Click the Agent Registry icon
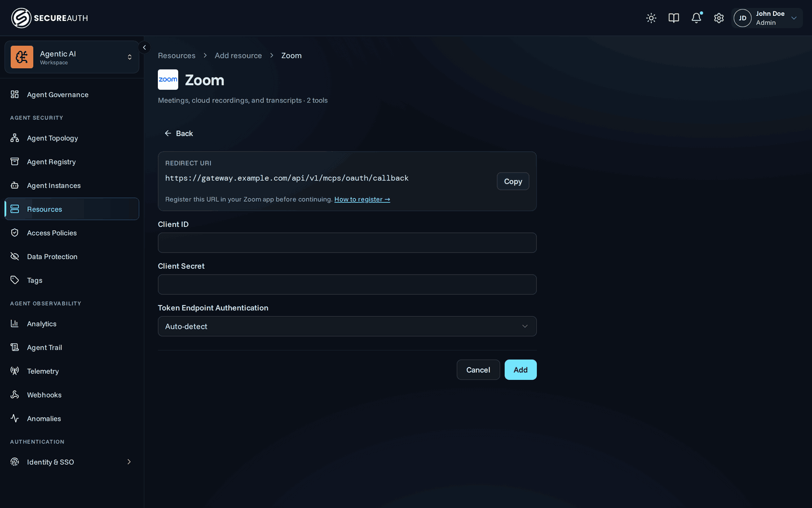The height and width of the screenshot is (508, 812). [x=15, y=161]
